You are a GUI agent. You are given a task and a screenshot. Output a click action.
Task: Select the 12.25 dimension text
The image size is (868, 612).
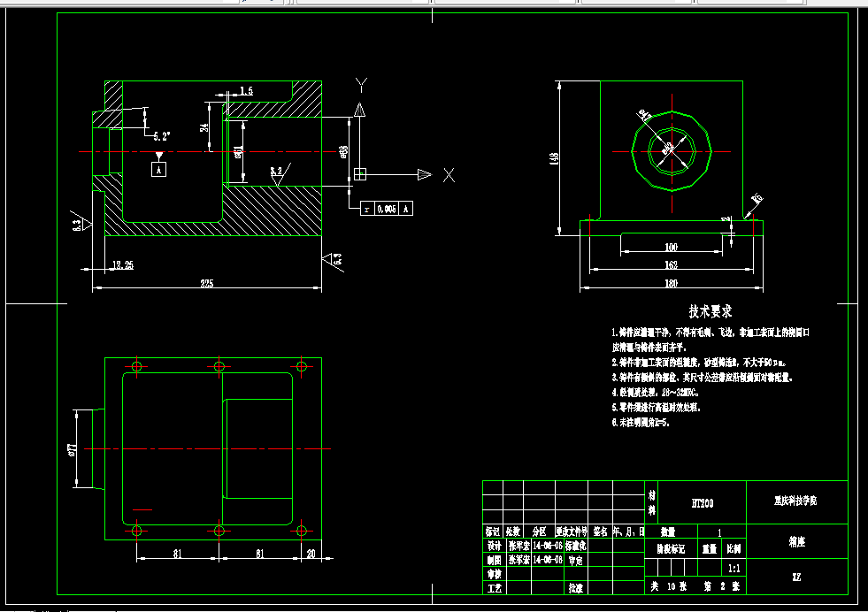pos(123,265)
